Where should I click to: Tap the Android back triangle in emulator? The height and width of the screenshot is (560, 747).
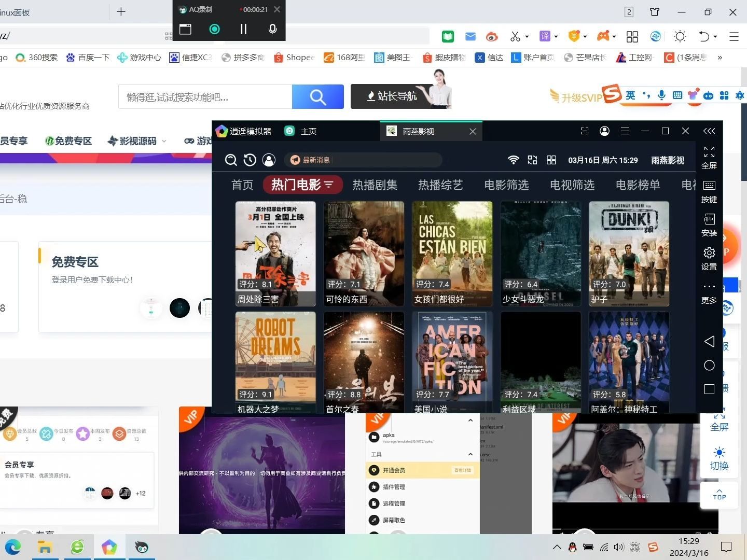(709, 341)
